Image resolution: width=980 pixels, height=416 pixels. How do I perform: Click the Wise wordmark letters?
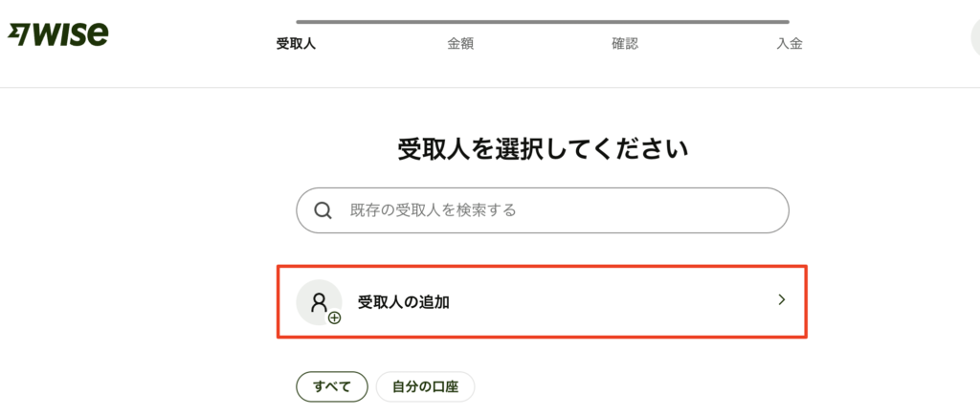pyautogui.click(x=70, y=34)
